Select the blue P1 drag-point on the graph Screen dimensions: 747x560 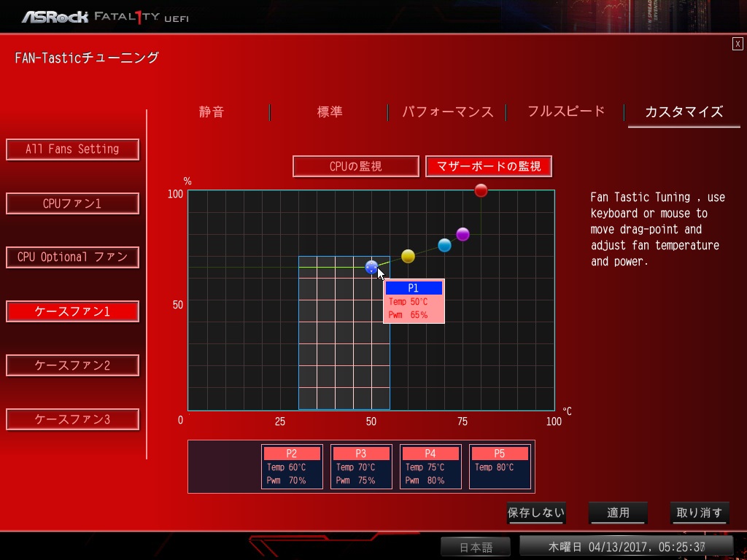[x=371, y=267]
